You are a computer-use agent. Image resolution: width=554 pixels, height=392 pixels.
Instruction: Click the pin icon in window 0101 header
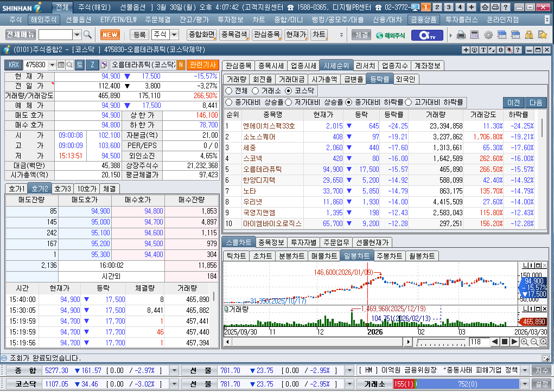(509, 50)
